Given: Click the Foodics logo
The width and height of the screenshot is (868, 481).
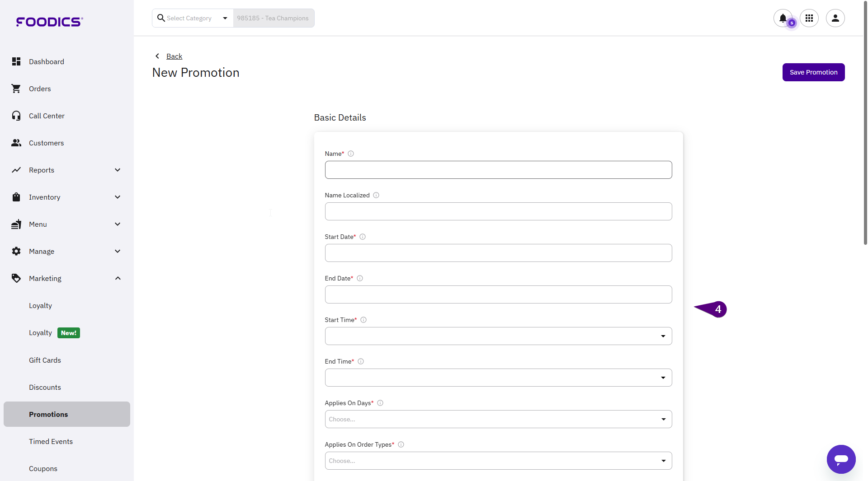Looking at the screenshot, I should point(49,22).
